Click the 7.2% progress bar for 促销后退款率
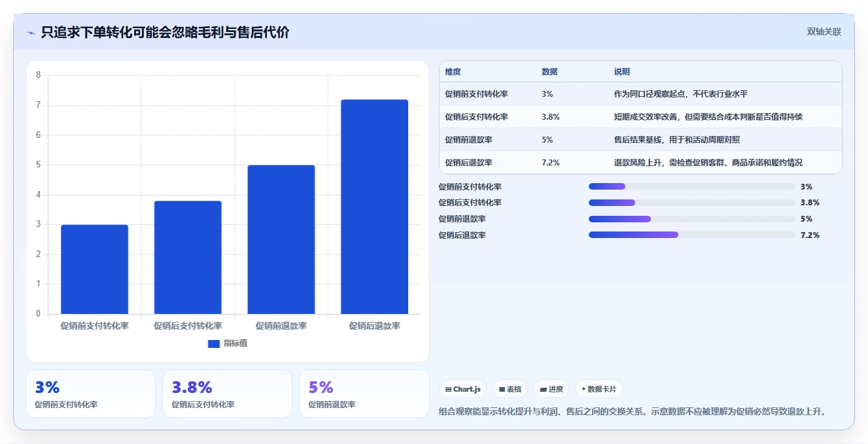868x444 pixels. (x=692, y=235)
